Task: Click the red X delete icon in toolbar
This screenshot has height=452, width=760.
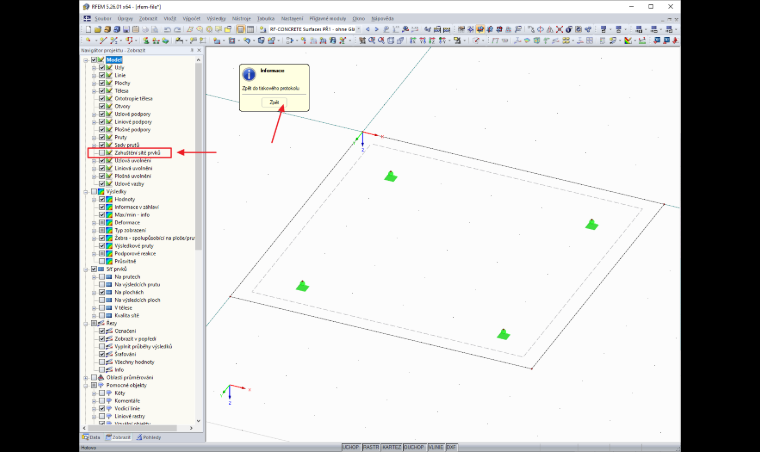Action: click(559, 30)
